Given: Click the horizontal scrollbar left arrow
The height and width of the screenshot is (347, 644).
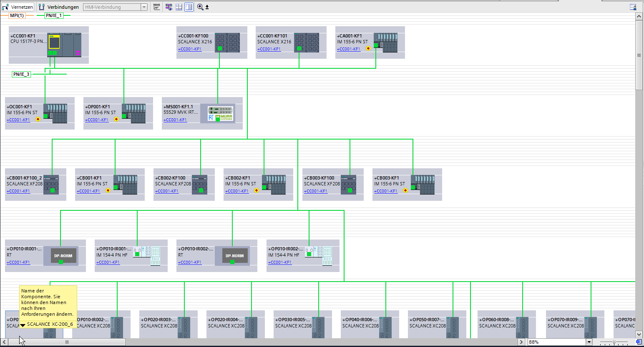Looking at the screenshot, I should (x=4, y=342).
